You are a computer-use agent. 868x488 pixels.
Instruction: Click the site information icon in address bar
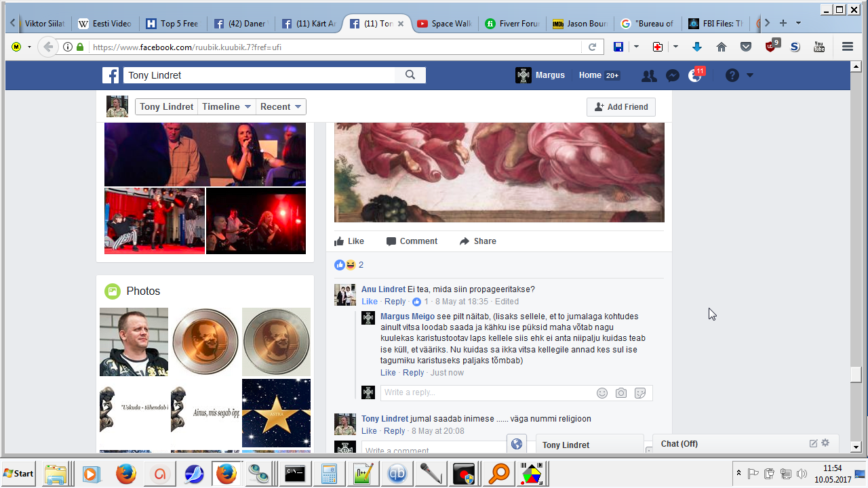pos(68,47)
